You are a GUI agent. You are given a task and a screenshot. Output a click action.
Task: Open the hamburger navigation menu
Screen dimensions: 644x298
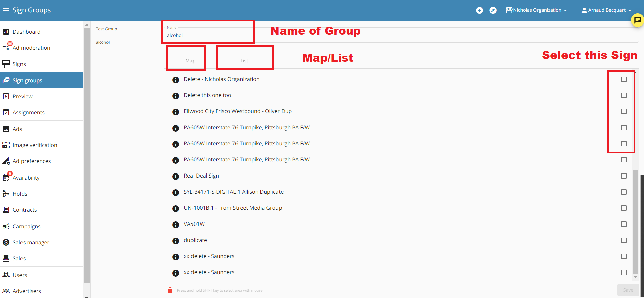pos(6,10)
